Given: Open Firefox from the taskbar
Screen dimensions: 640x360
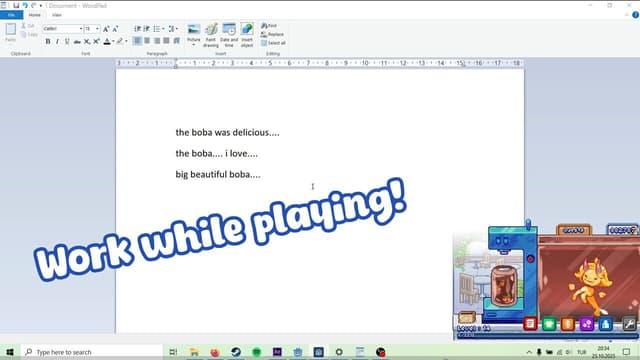Looking at the screenshot, I should click(215, 352).
